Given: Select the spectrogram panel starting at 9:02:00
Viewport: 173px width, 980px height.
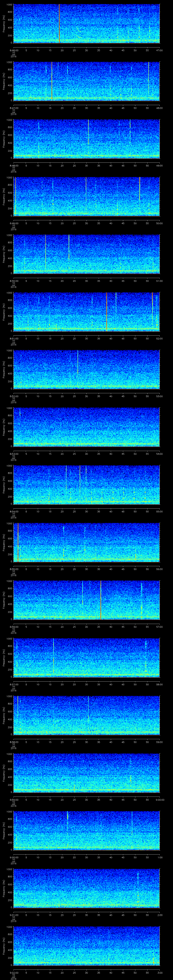Looking at the screenshot, I should [x=86, y=946].
